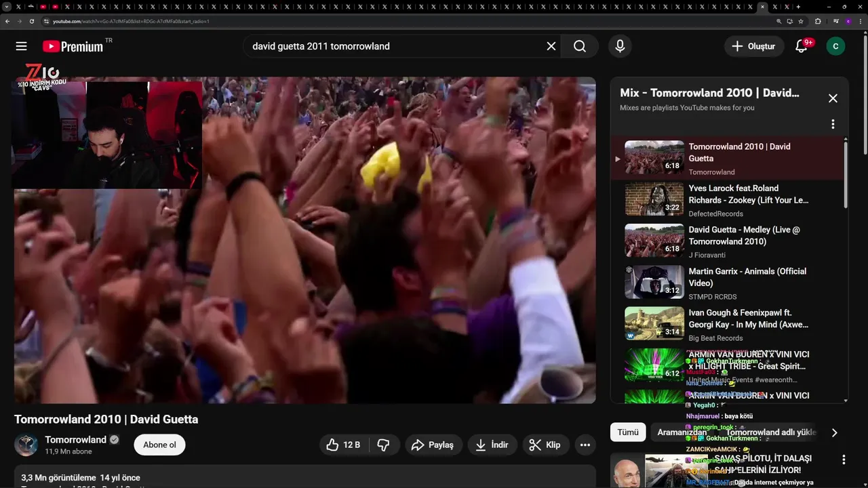
Task: Show next filter chips arrow
Action: pyautogui.click(x=835, y=432)
